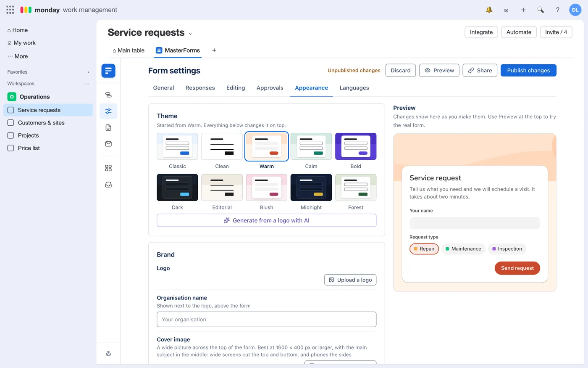Click the icon at bottom of side rail

[x=108, y=354]
